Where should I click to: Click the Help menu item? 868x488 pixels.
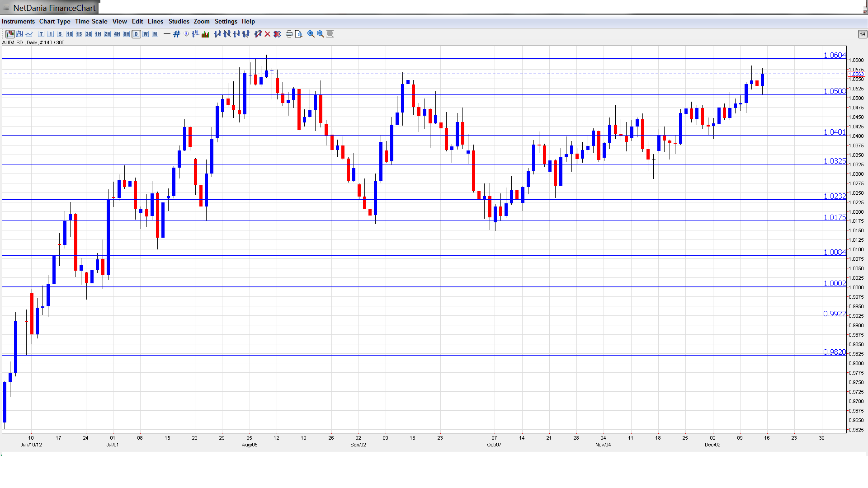coord(248,21)
